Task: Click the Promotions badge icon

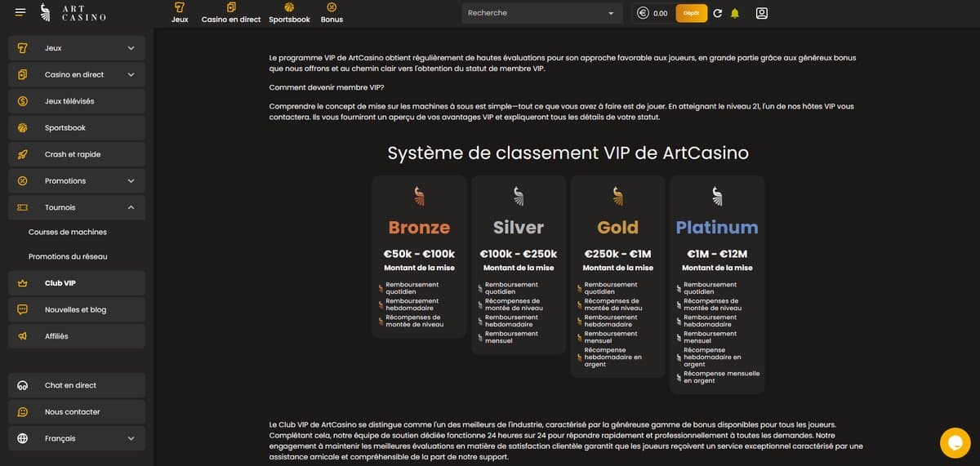Action: point(23,181)
